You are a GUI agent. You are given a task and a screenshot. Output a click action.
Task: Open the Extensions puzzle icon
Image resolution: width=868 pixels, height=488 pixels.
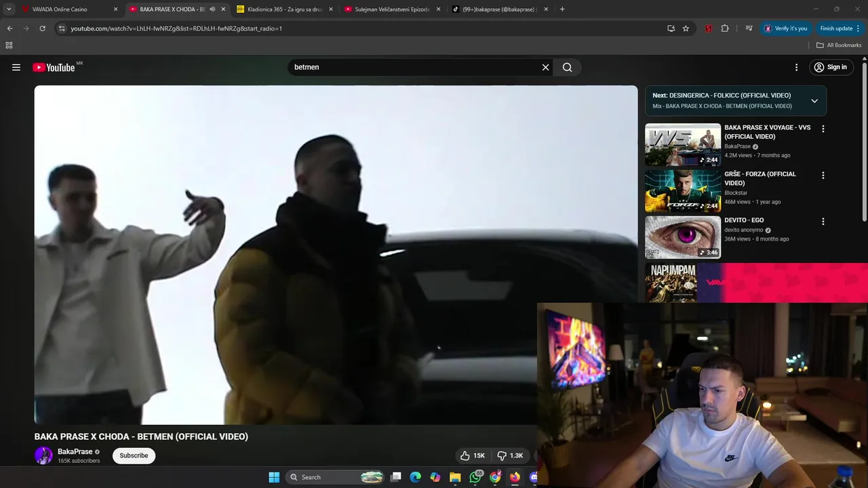pos(725,28)
